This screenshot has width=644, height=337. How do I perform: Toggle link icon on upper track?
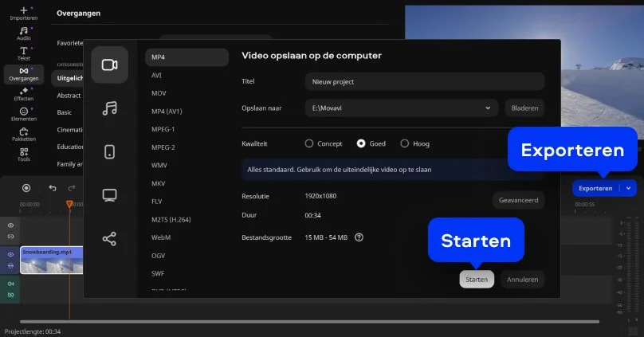coord(10,237)
